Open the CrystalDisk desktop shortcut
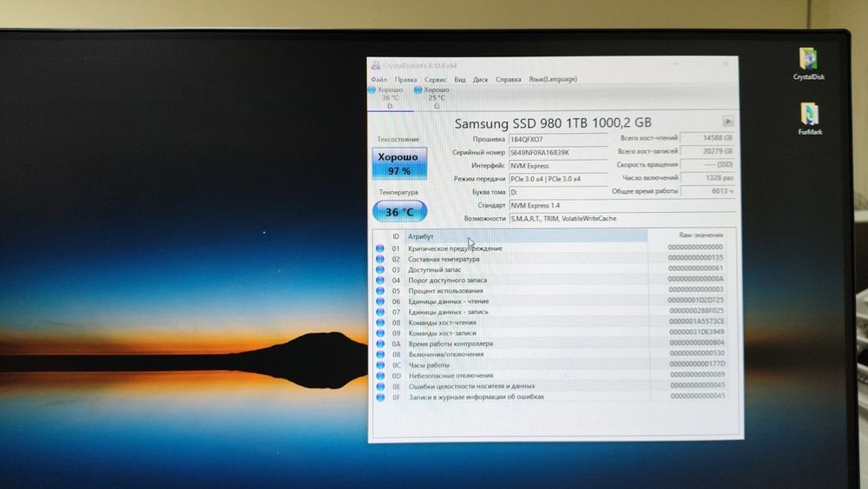 (x=808, y=64)
